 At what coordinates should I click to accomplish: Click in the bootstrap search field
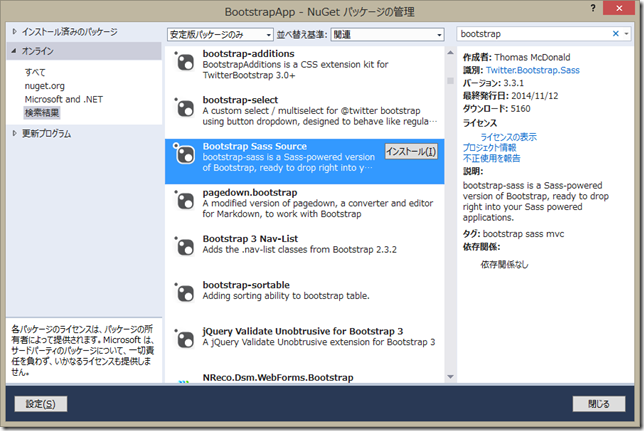pos(534,34)
